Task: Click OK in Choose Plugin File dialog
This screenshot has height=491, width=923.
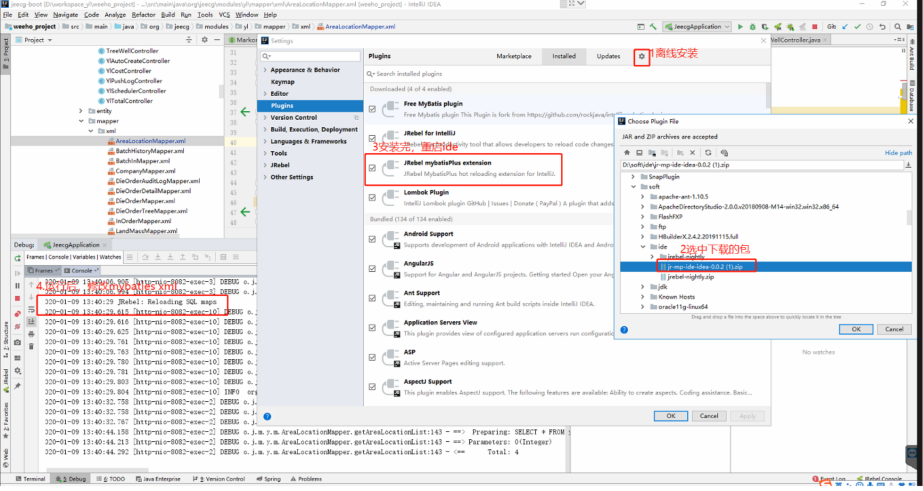Action: [x=856, y=329]
